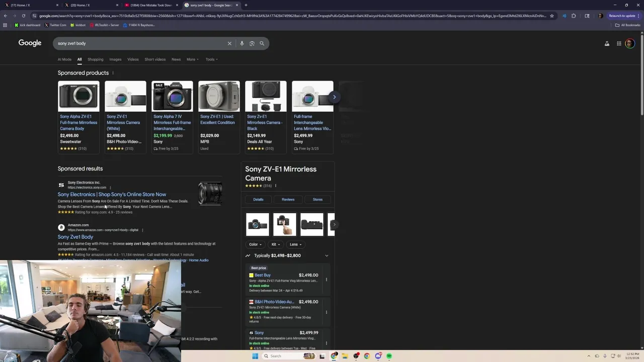The width and height of the screenshot is (644, 362).
Task: Open the Google account avatar
Action: (x=630, y=43)
